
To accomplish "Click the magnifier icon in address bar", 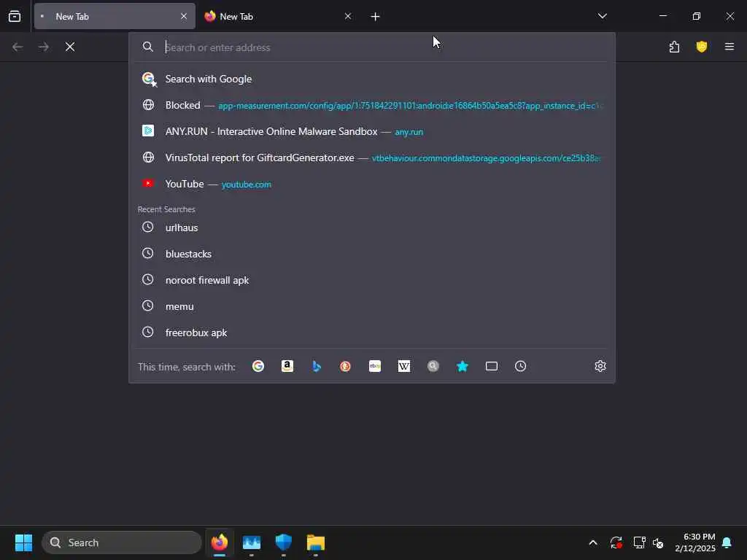I will [148, 47].
